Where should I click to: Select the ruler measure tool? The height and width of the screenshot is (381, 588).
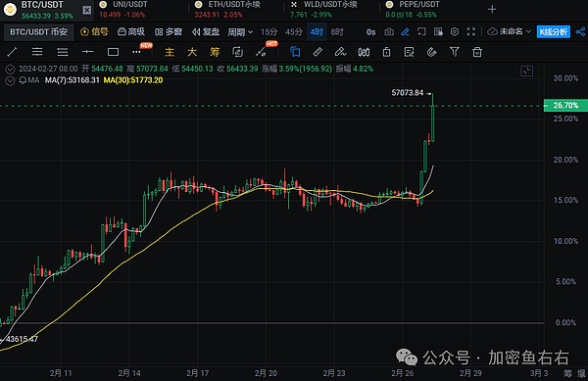(318, 52)
